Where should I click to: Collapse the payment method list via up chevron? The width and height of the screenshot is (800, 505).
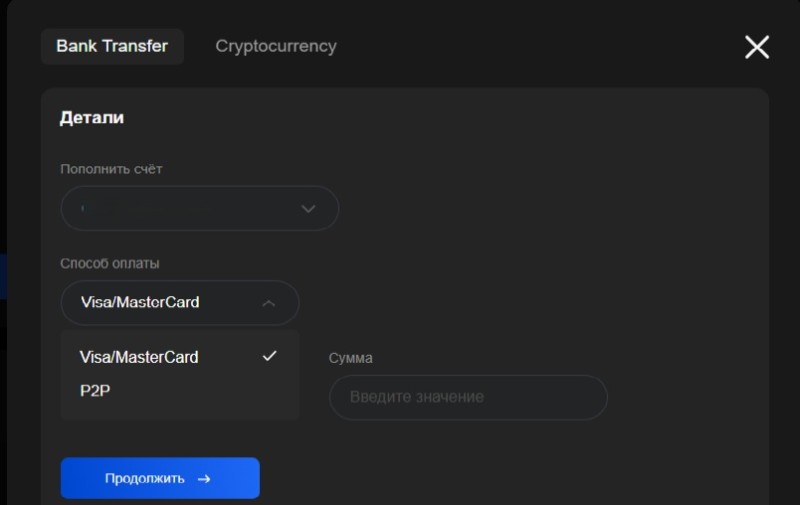268,303
